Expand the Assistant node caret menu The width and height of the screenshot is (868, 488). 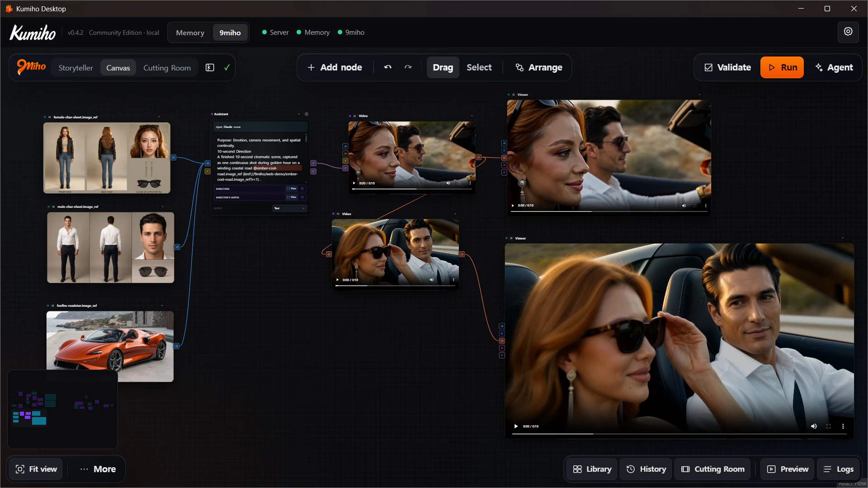tap(299, 114)
